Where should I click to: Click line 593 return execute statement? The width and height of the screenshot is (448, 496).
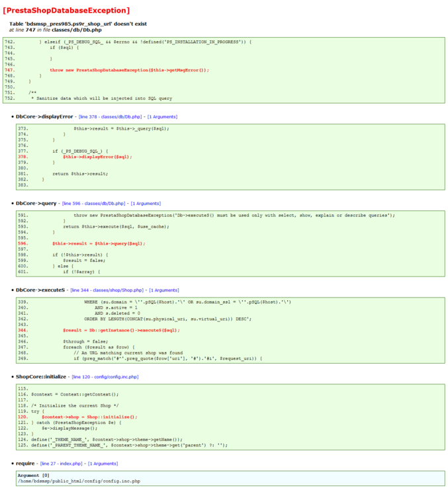pyautogui.click(x=116, y=227)
